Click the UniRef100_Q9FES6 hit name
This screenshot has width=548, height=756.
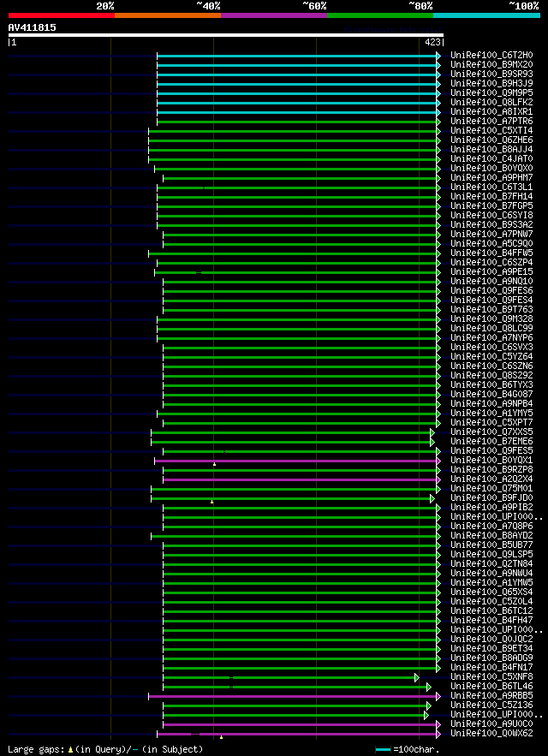point(491,291)
